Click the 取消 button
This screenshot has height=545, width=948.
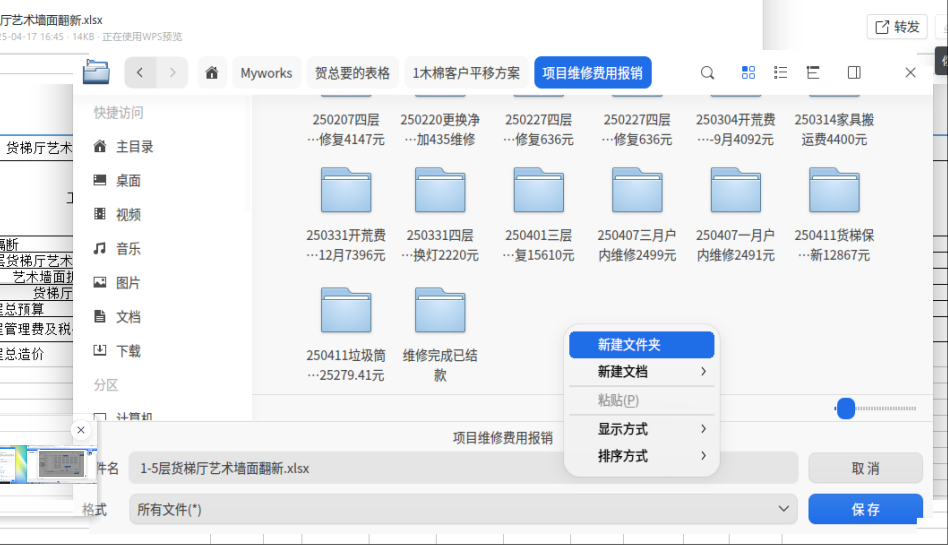point(865,468)
